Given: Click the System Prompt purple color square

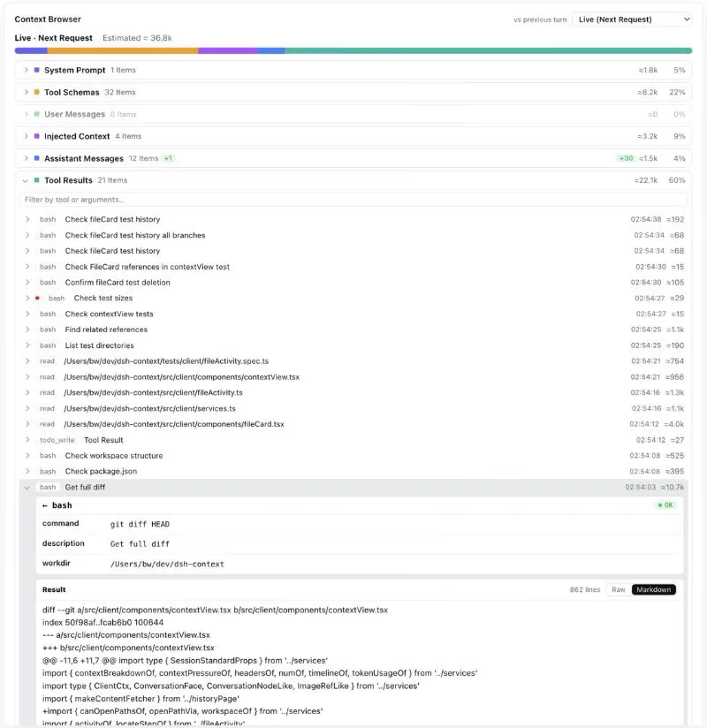Looking at the screenshot, I should tap(37, 70).
